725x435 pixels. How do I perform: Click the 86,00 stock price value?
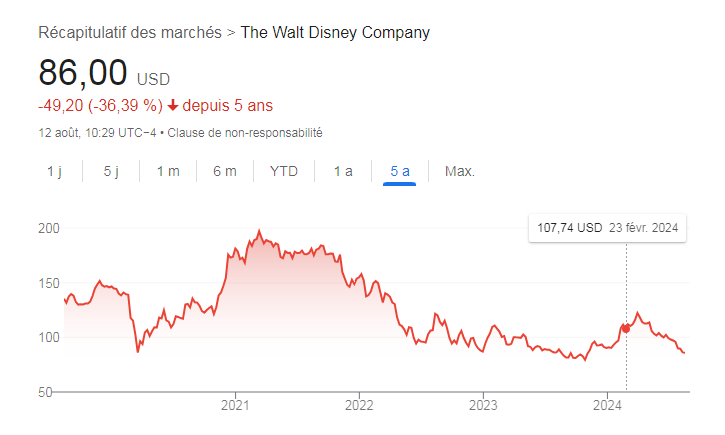(x=83, y=73)
